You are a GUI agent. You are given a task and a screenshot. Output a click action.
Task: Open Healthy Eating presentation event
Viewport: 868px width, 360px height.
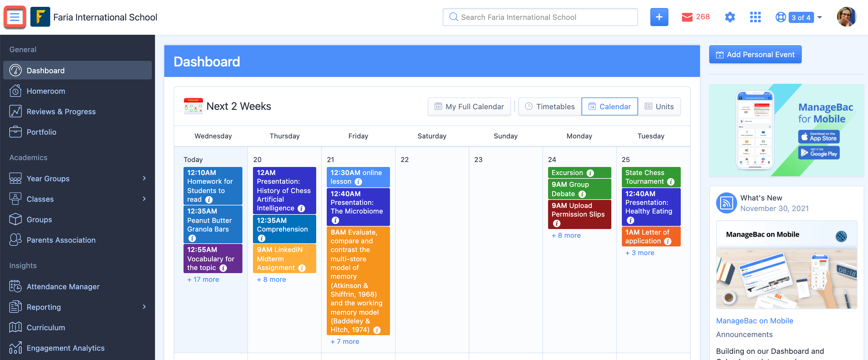pos(651,206)
